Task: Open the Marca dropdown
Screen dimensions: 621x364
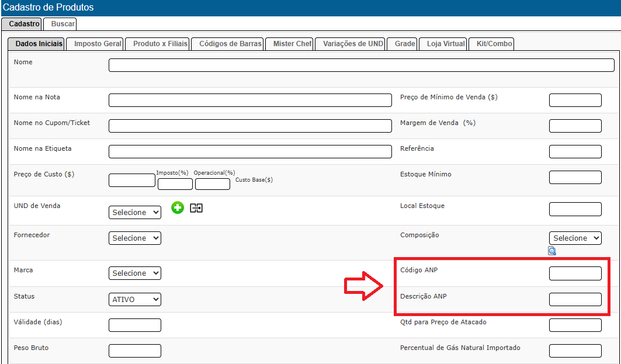Action: 135,273
